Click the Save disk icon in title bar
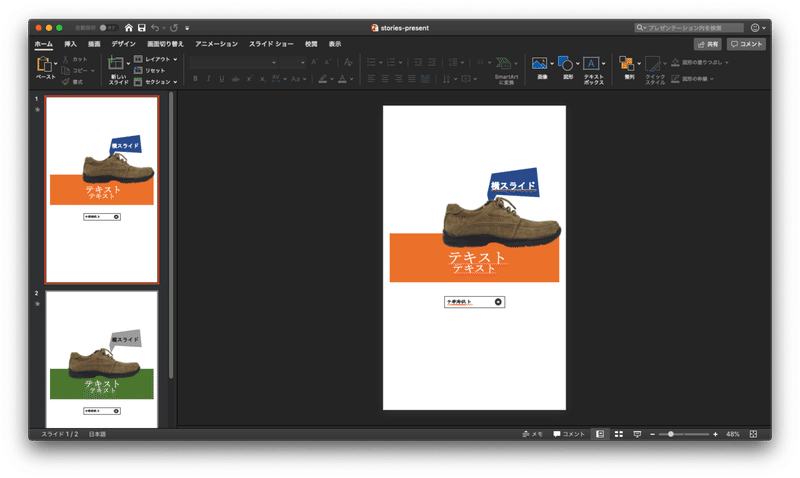800x478 pixels. pyautogui.click(x=142, y=28)
